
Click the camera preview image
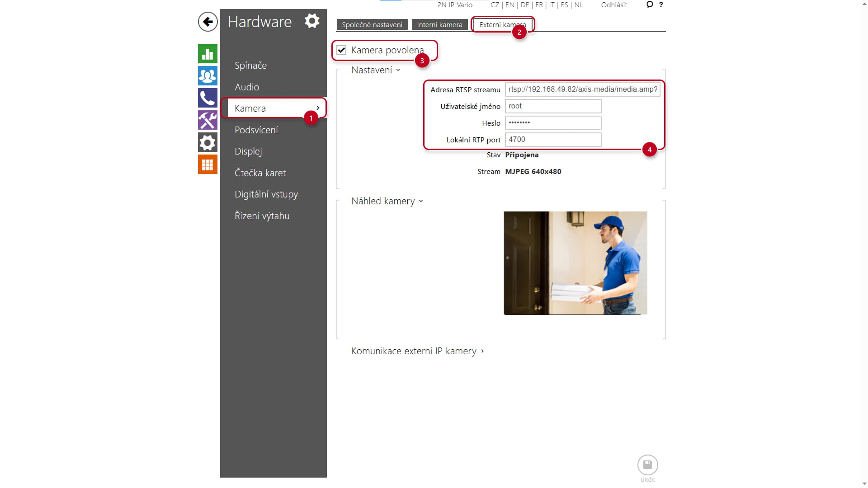tap(576, 263)
